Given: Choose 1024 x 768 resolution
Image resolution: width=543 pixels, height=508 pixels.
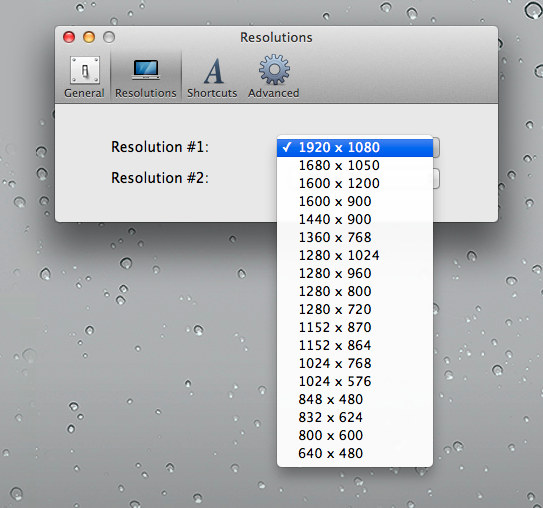Looking at the screenshot, I should click(355, 364).
